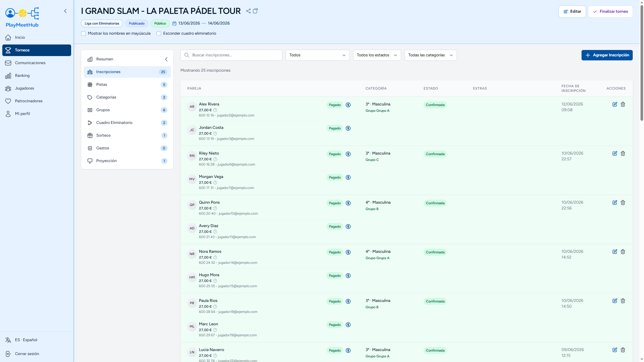
Task: Collapse the left sidebar arrow
Action: 65,11
